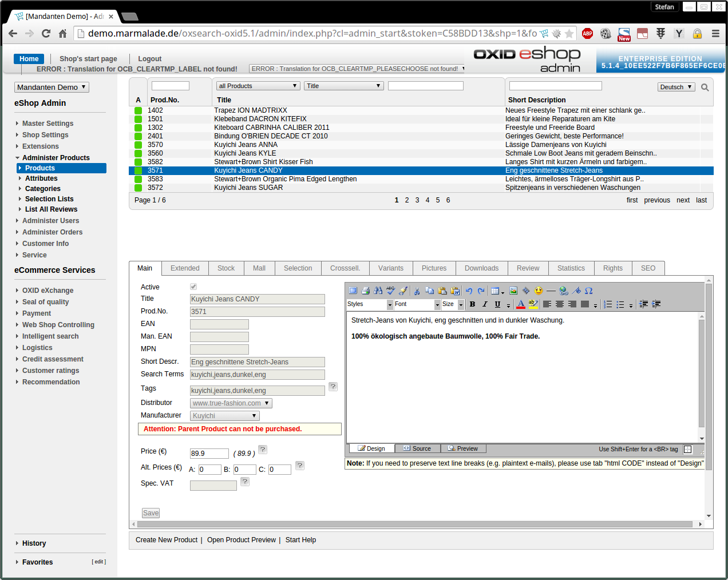Undo the last edit in the editor
This screenshot has height=580, width=728.
(x=469, y=291)
